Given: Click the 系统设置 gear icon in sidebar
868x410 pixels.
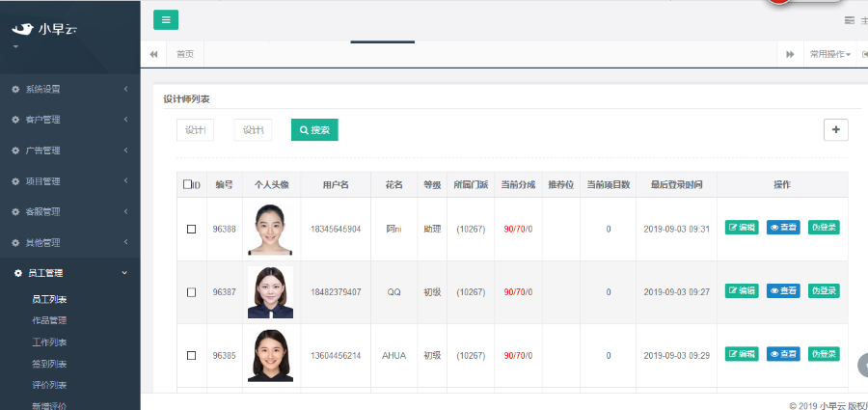Looking at the screenshot, I should [x=15, y=90].
